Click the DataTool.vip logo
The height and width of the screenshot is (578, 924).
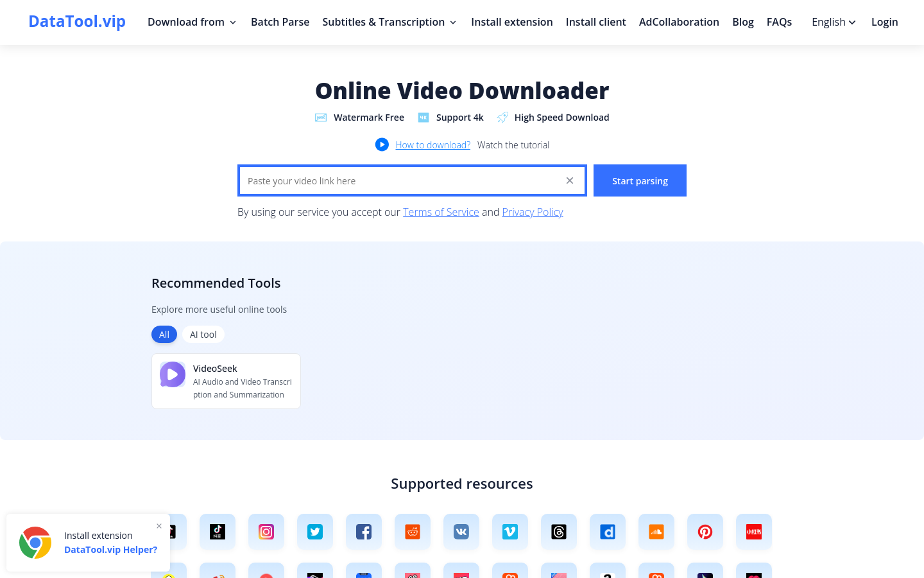(77, 21)
